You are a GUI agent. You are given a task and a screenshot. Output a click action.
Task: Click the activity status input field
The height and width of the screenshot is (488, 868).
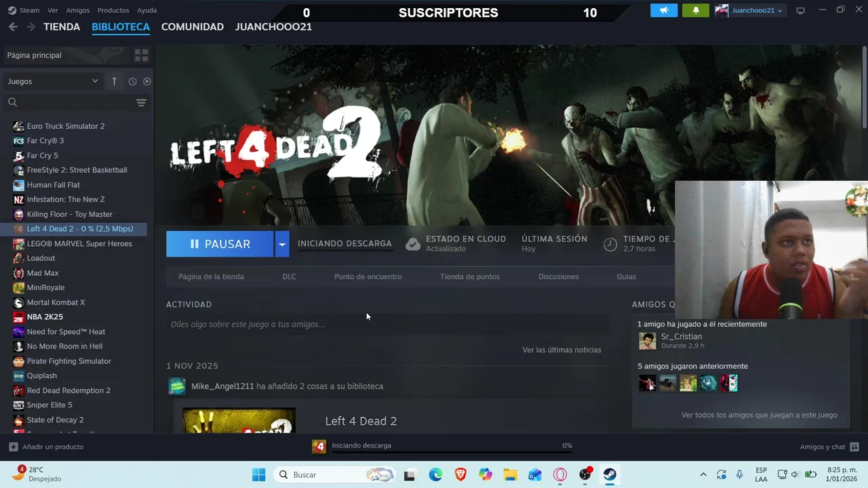click(x=387, y=324)
